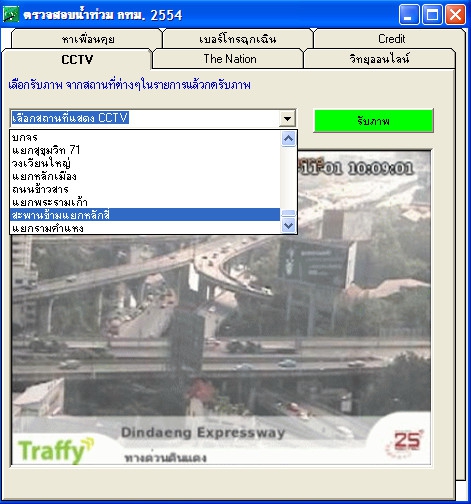Viewport: 471px width, 504px height.
Task: Choose แยกรามคำแหง from the list
Action: tap(145, 228)
